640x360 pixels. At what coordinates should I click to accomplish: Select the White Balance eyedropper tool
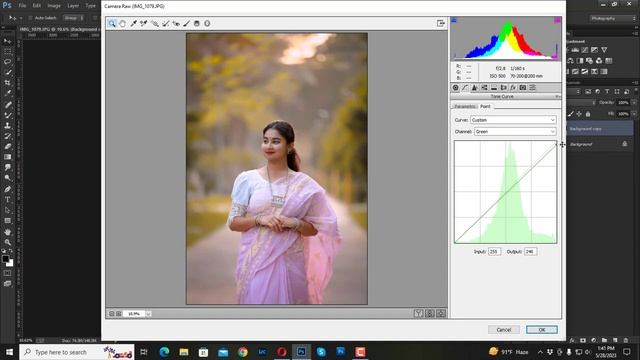point(133,24)
